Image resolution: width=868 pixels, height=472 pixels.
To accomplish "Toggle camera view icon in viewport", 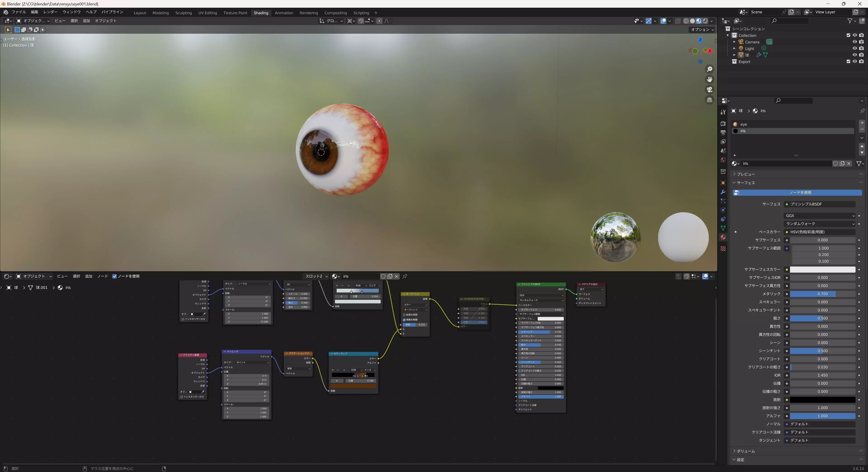I will [x=710, y=90].
